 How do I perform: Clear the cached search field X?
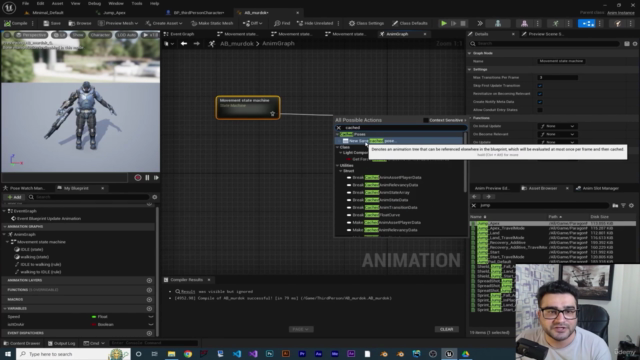339,128
